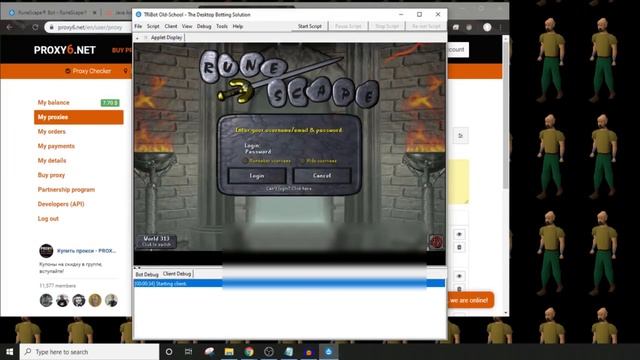Open the Debug menu in TRiBot
The height and width of the screenshot is (360, 640).
[204, 26]
